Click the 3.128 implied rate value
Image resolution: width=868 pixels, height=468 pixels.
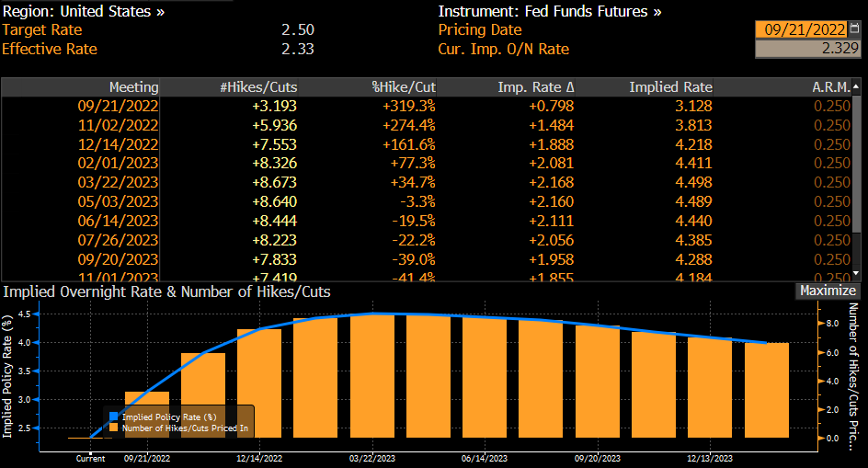pyautogui.click(x=693, y=106)
